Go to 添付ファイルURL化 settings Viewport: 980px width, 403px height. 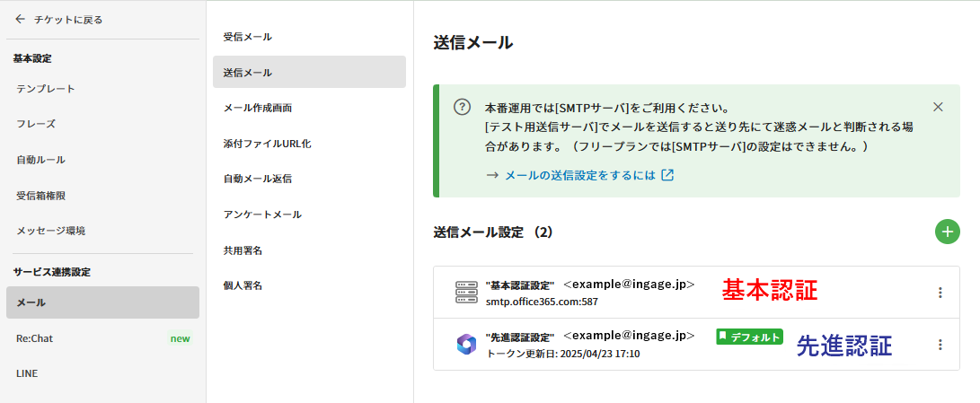click(x=267, y=143)
